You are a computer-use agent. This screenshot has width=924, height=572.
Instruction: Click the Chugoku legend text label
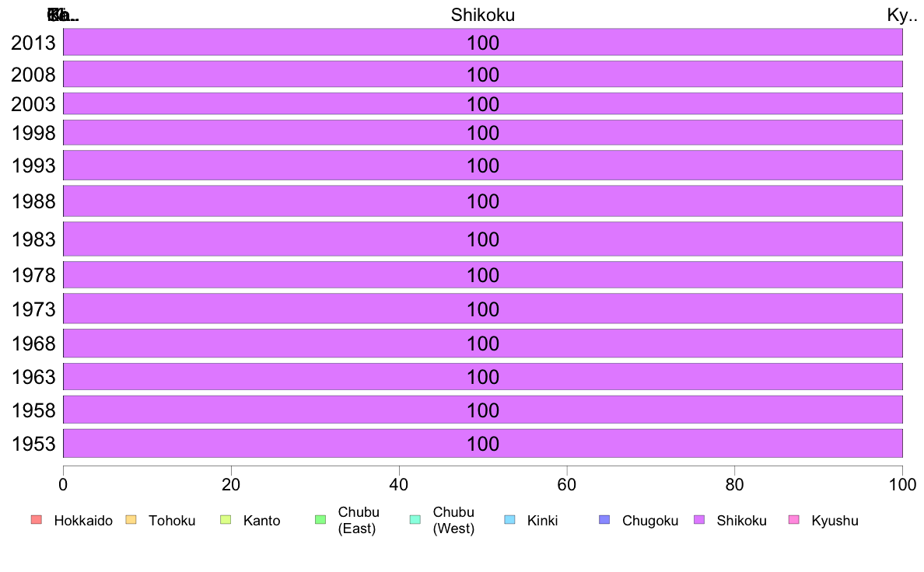(x=650, y=521)
